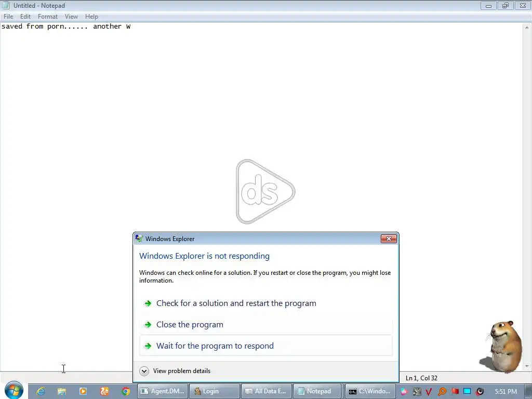
Task: Expand View problem details chevron
Action: [144, 371]
